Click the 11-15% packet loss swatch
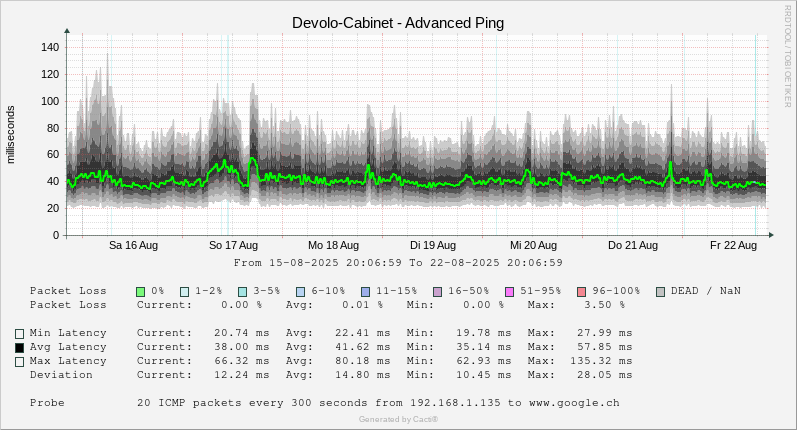This screenshot has height=430, width=797. [x=365, y=292]
